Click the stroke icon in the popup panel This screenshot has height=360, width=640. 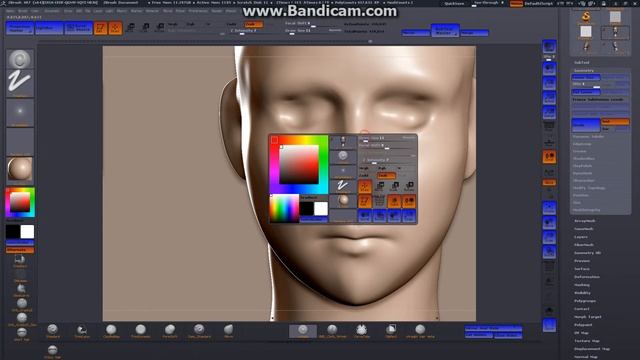pyautogui.click(x=343, y=186)
